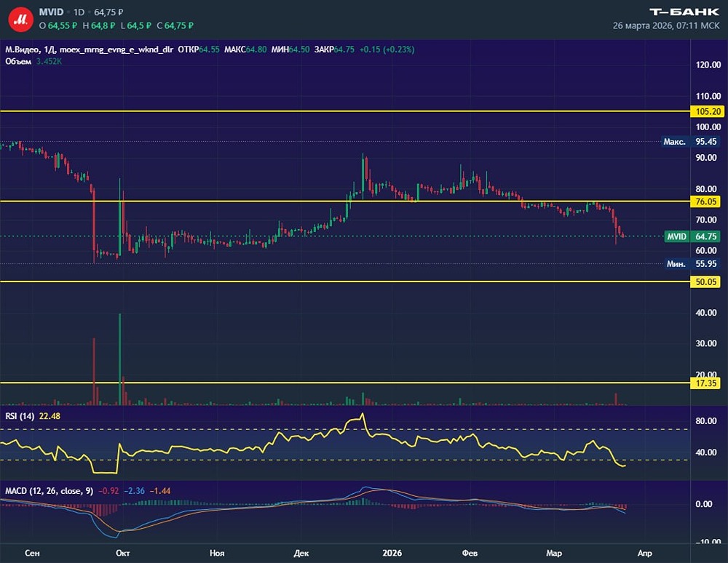Click the ОТКР 64.55 legend value
This screenshot has height=563, width=728.
(x=199, y=49)
